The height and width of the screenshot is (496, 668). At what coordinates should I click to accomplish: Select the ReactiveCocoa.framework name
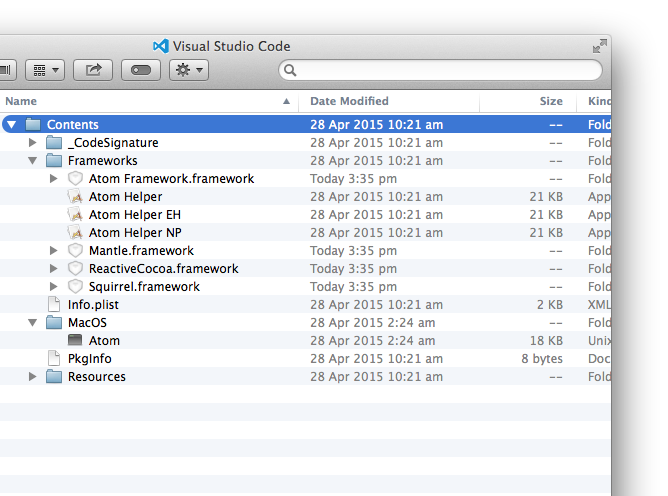point(164,268)
